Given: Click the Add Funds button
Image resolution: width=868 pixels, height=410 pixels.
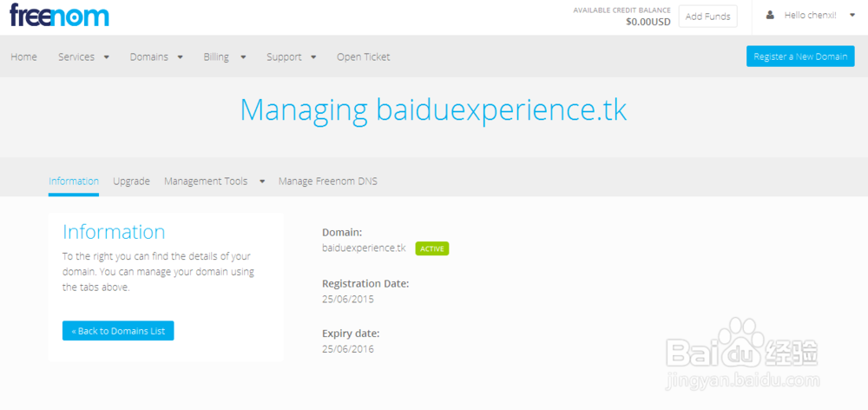Looking at the screenshot, I should pos(707,17).
